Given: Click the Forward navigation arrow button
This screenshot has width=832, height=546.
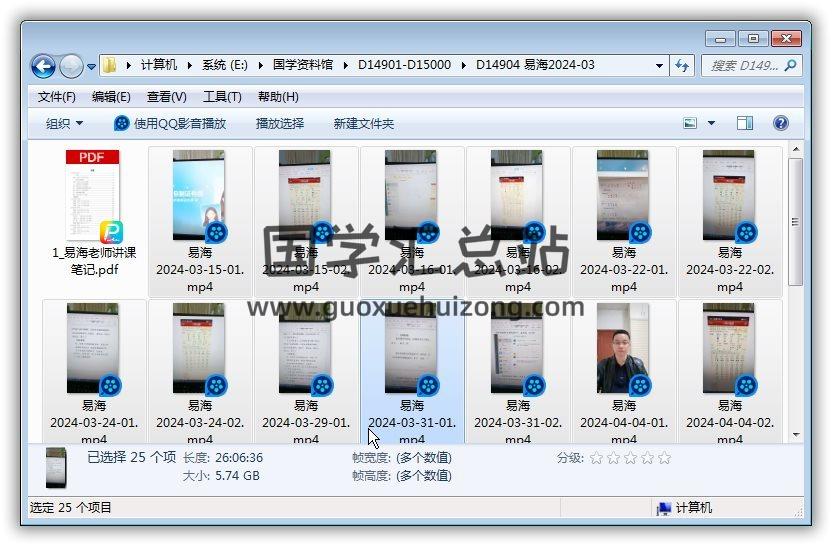Looking at the screenshot, I should [71, 66].
